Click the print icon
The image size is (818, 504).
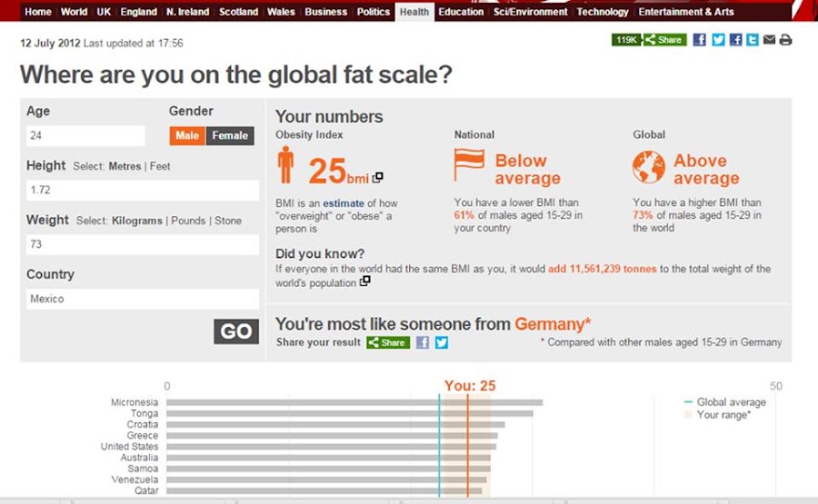pyautogui.click(x=785, y=40)
